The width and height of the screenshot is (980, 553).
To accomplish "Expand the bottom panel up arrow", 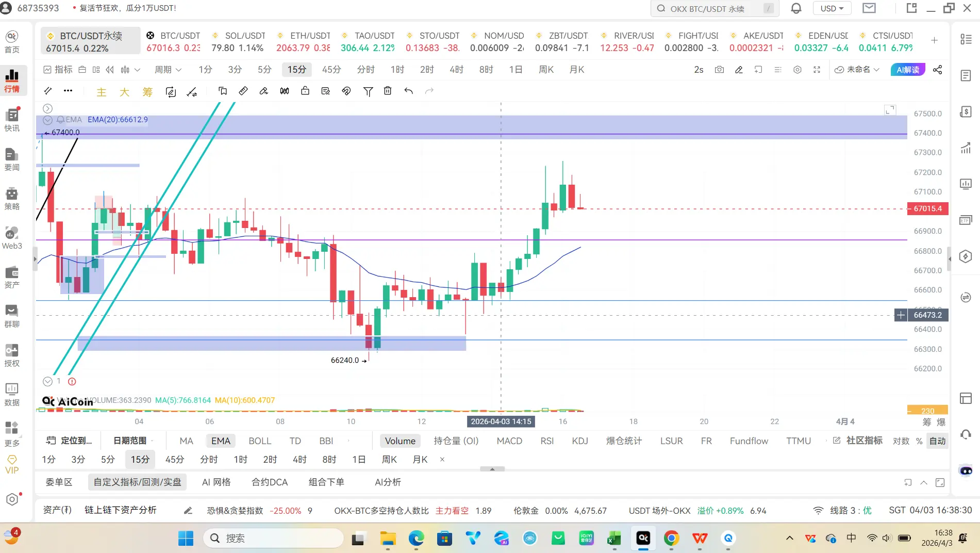I will pyautogui.click(x=924, y=483).
